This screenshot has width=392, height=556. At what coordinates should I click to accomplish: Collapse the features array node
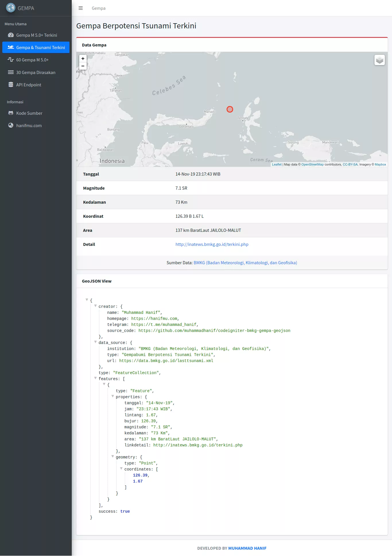pos(96,378)
